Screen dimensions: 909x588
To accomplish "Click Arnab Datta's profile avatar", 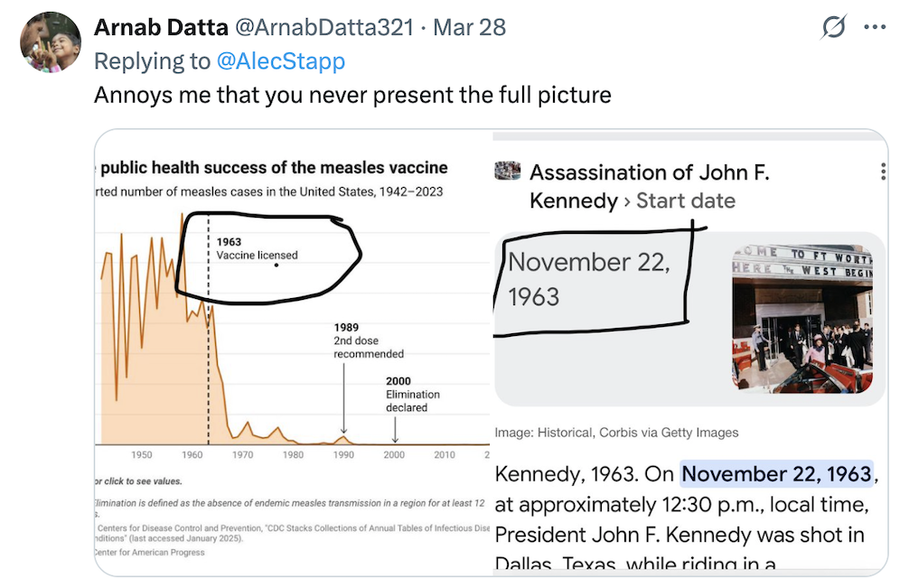I will [50, 42].
